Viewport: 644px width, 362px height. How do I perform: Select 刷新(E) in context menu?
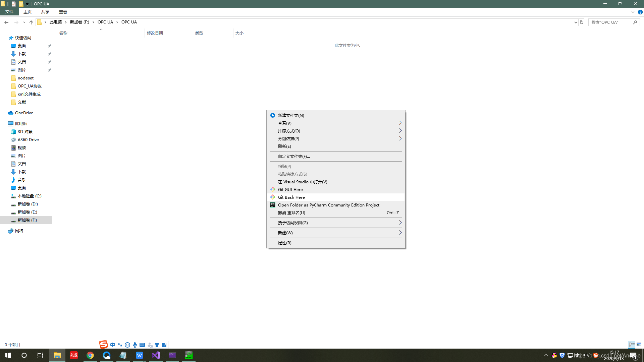(336, 146)
